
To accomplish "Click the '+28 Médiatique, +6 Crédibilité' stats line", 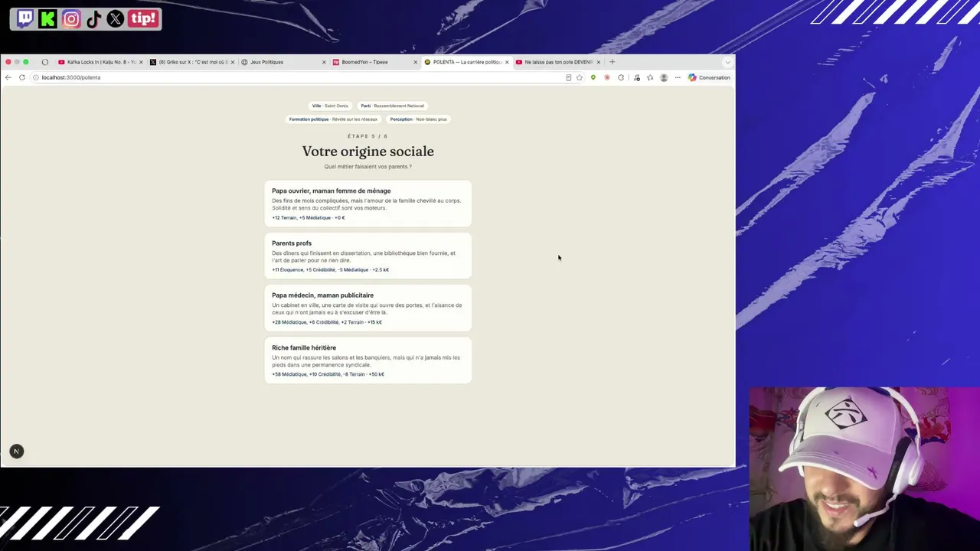I will tap(327, 322).
